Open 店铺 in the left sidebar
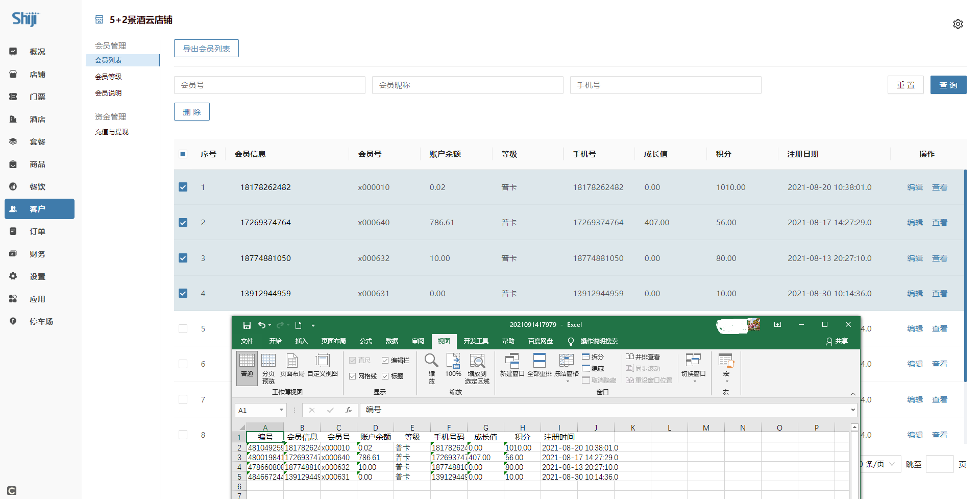Viewport: 980px width, 499px height. point(38,74)
